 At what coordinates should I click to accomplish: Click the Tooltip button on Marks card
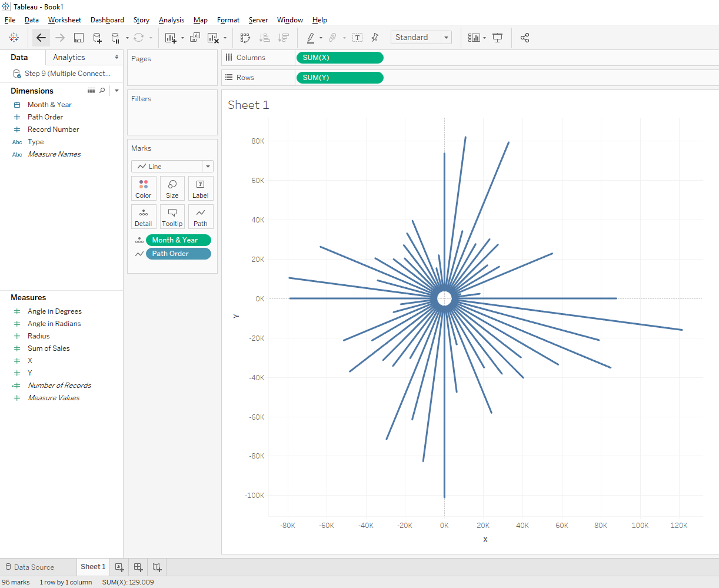point(172,217)
